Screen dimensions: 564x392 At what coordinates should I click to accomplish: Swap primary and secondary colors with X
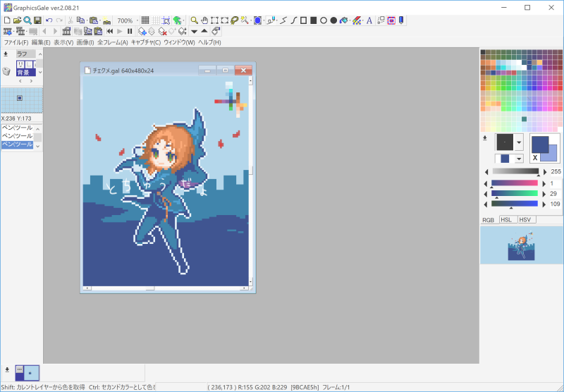pos(536,157)
